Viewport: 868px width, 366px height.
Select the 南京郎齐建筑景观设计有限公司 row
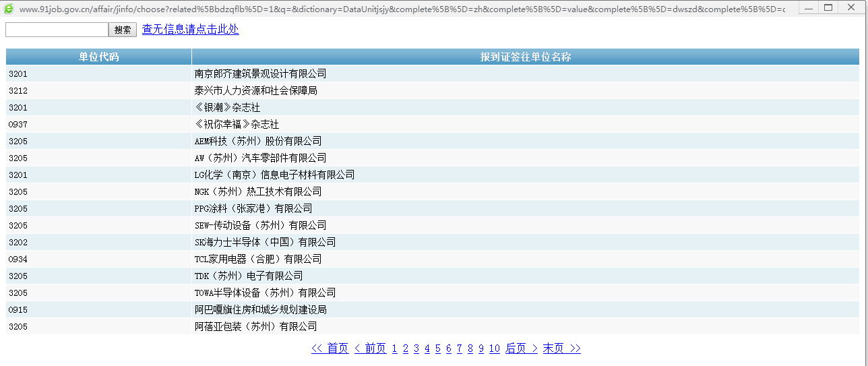point(260,73)
